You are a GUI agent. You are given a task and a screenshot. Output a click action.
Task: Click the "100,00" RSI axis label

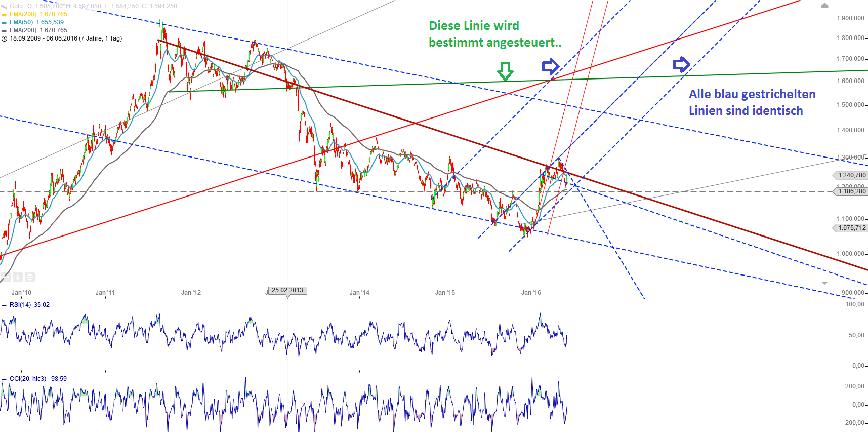click(x=855, y=304)
